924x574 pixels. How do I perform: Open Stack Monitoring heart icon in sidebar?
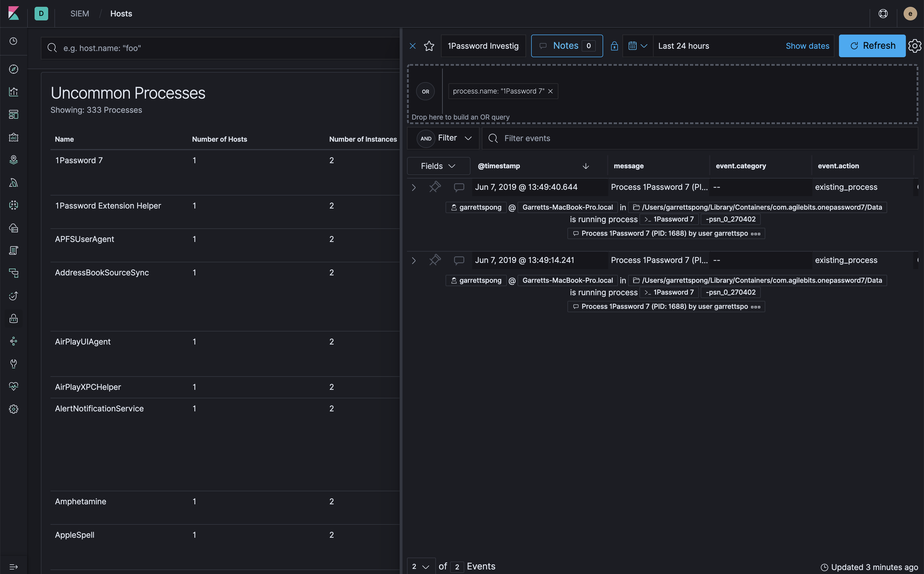click(x=14, y=386)
